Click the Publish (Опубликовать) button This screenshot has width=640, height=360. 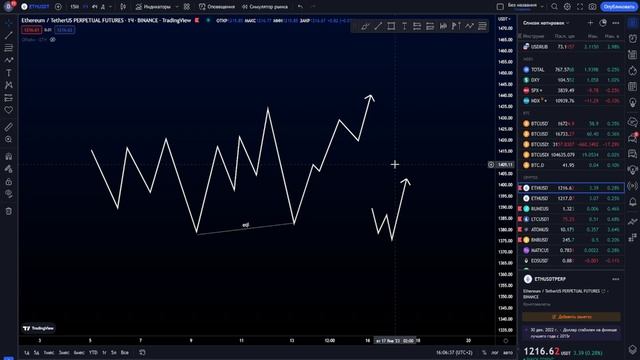coord(619,7)
